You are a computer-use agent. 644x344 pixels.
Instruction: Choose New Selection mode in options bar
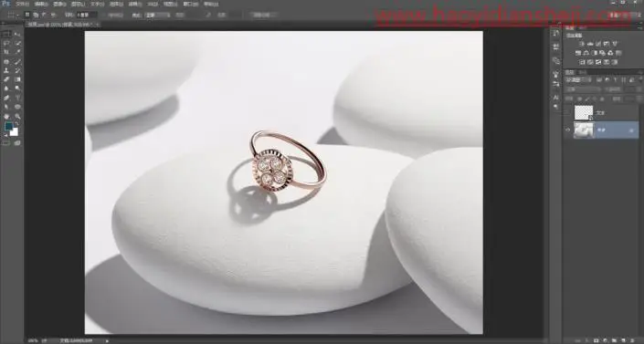point(27,15)
